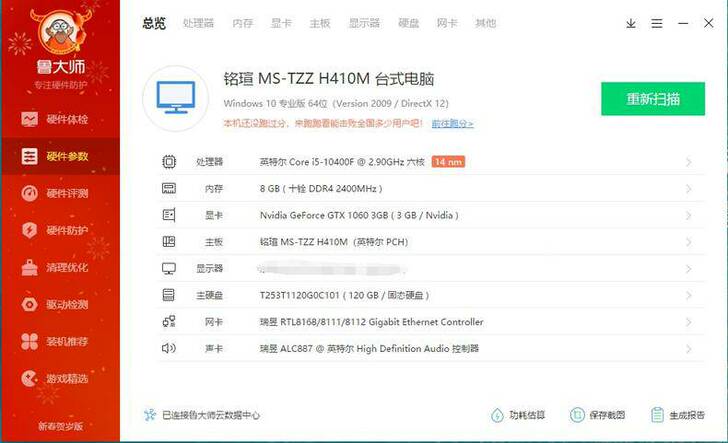This screenshot has width=728, height=443.
Task: Open 游戏精选 games section
Action: pos(60,378)
